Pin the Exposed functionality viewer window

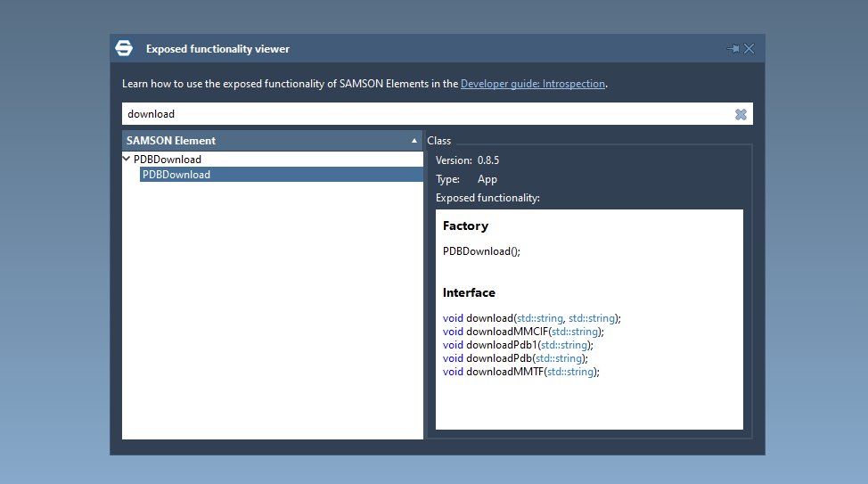[733, 49]
